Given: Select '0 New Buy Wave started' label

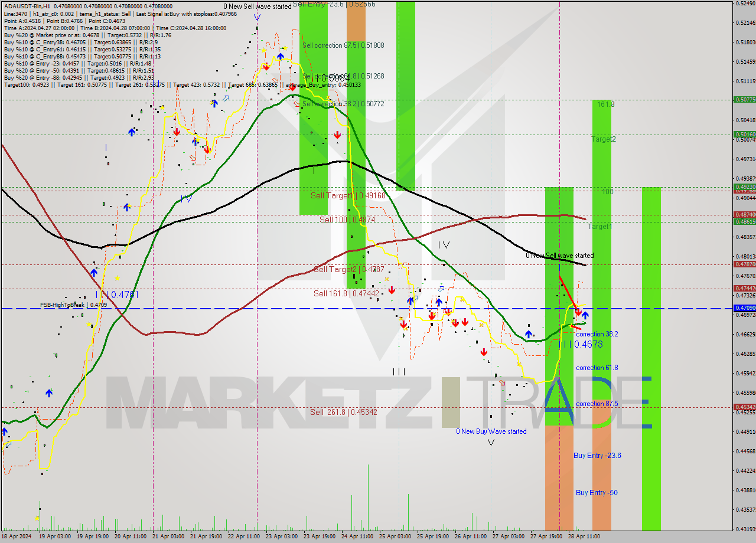Looking at the screenshot, I should click(x=491, y=431).
